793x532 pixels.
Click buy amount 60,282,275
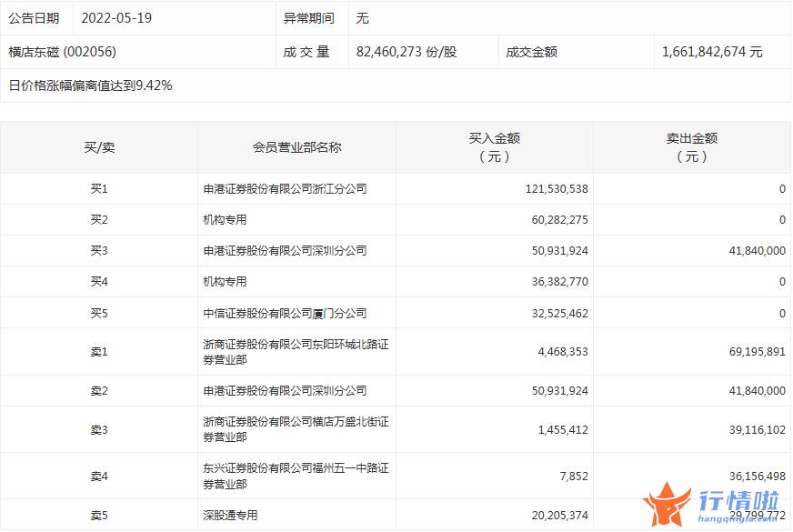pos(560,219)
